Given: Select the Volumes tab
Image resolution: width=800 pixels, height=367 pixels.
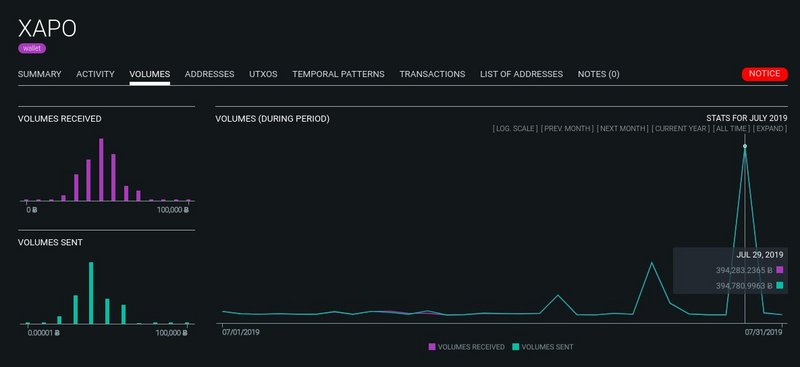Looking at the screenshot, I should pos(149,74).
